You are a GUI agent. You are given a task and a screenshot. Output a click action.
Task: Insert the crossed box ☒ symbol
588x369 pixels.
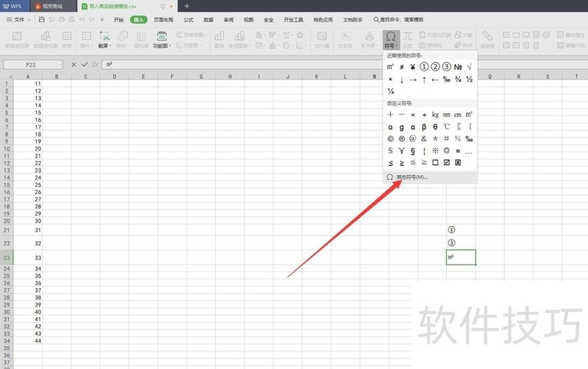click(458, 162)
